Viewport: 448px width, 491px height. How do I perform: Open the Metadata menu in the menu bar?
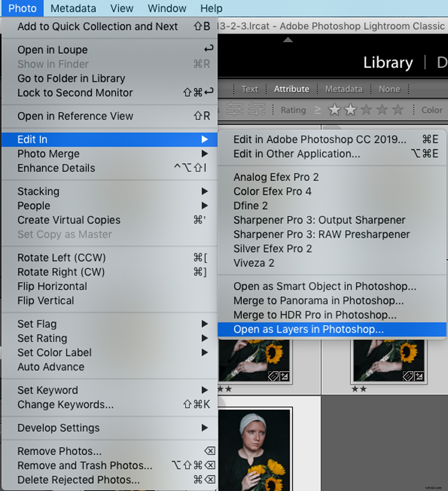click(73, 8)
